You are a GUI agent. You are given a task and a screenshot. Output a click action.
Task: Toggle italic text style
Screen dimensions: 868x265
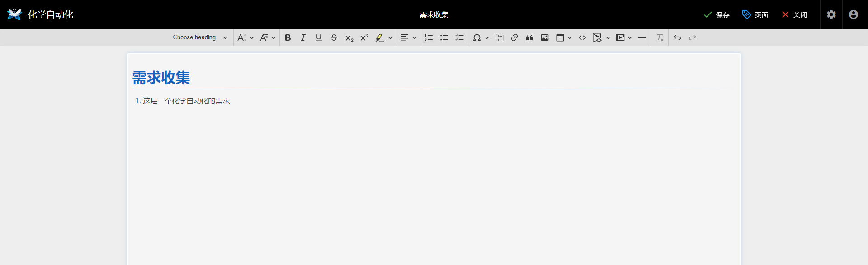click(x=303, y=37)
